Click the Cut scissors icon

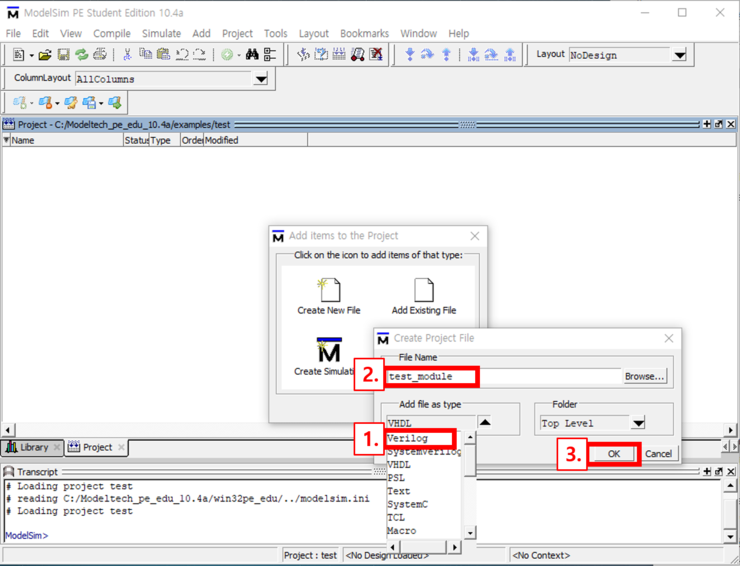coord(127,55)
